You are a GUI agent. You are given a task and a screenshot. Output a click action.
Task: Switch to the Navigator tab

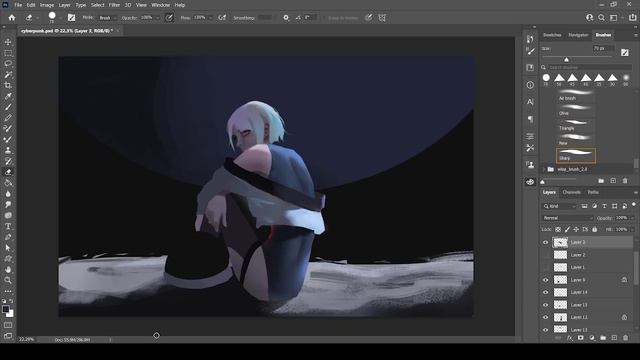pos(578,35)
